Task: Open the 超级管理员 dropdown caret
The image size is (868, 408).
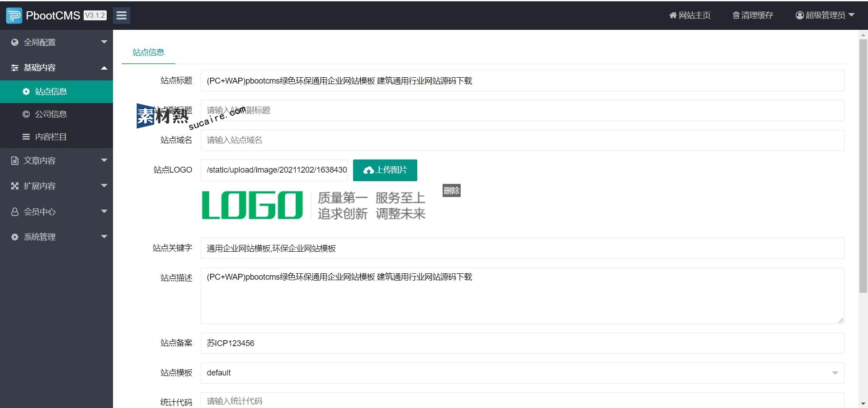Action: (852, 15)
